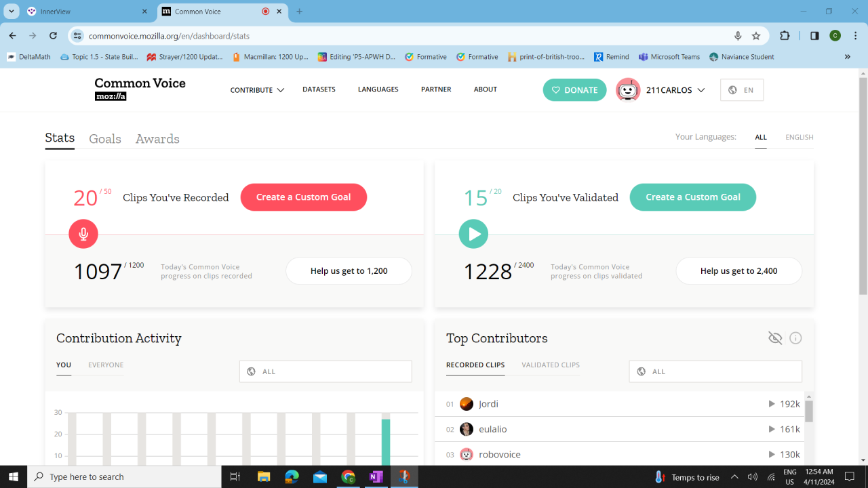Click the microphone icon under Clips You've Recorded
Image resolution: width=868 pixels, height=488 pixels.
[x=83, y=234]
